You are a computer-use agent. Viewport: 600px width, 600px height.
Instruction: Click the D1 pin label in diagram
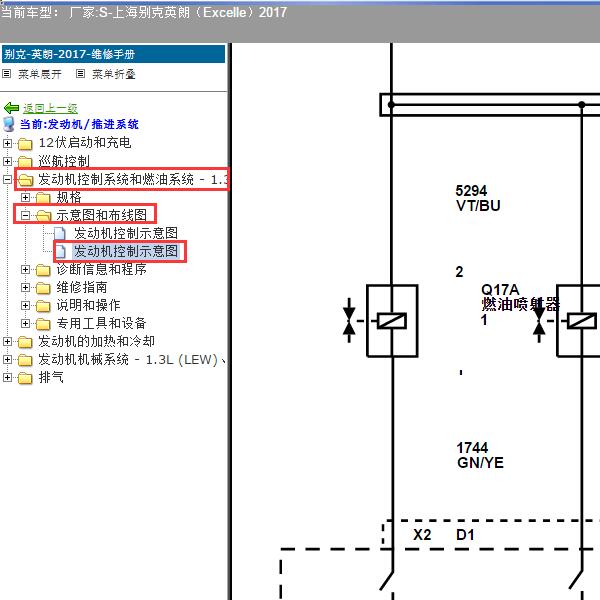pos(465,535)
